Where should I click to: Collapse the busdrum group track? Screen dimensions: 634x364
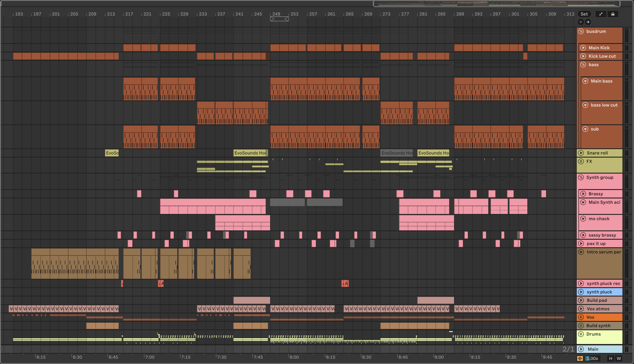(581, 31)
